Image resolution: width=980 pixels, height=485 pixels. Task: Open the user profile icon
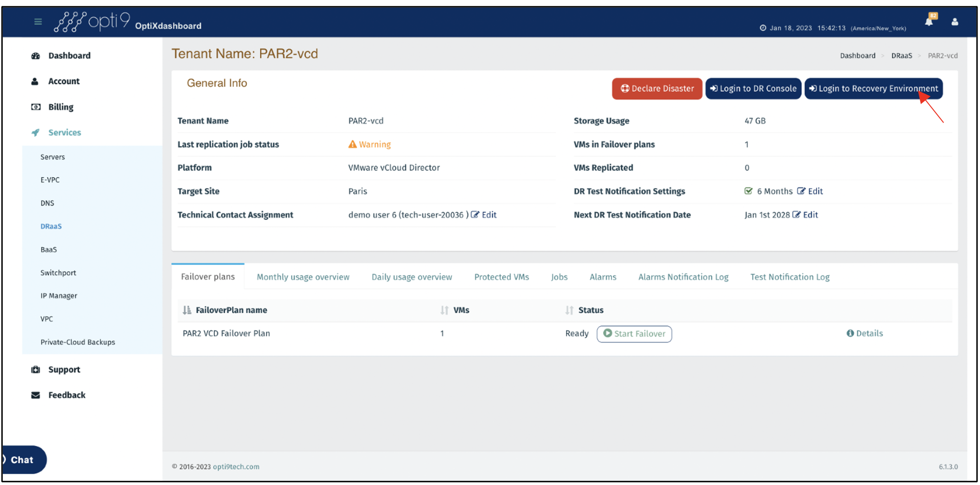(x=955, y=22)
